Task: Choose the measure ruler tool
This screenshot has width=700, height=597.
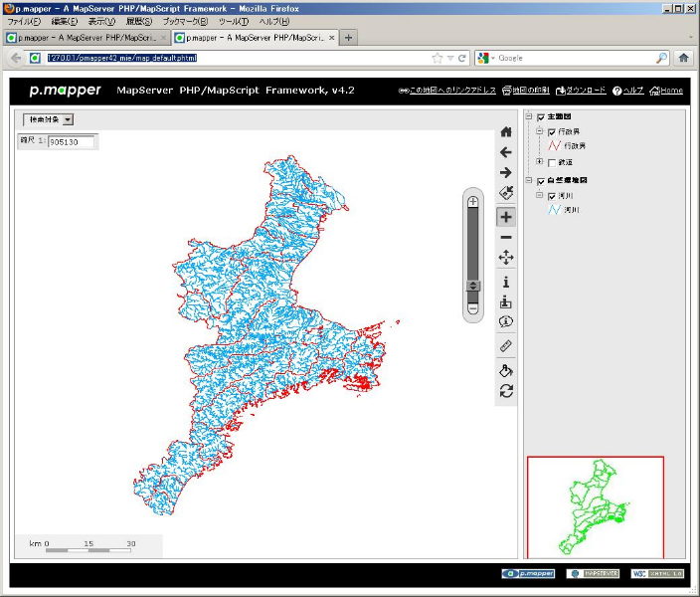Action: (x=506, y=346)
